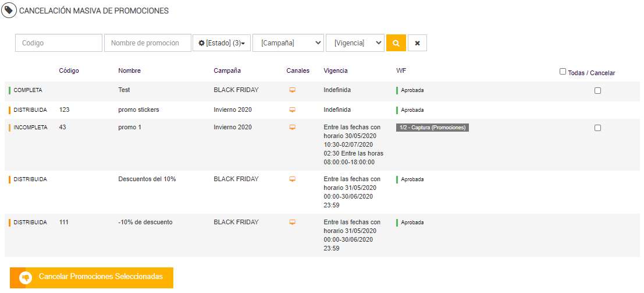Open the Estado (3) filter dropdown
The width and height of the screenshot is (644, 293).
click(x=222, y=43)
